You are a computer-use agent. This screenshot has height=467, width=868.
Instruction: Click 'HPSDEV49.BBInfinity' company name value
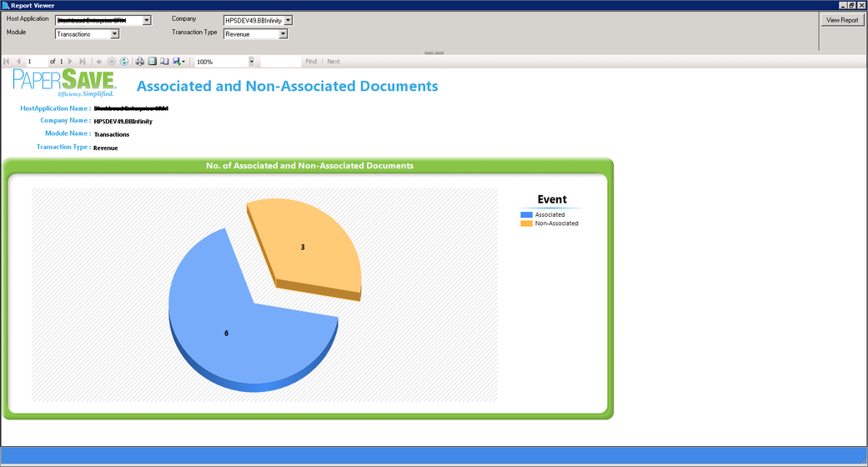point(123,121)
